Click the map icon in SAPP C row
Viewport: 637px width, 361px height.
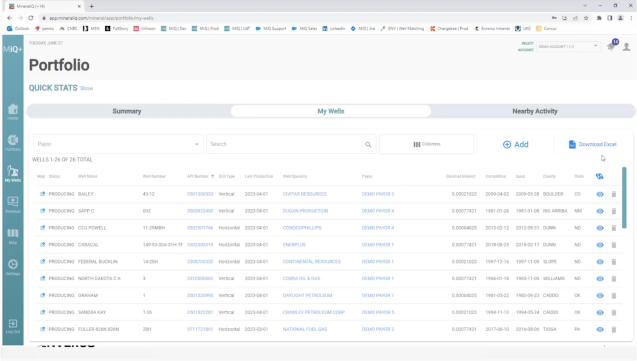[42, 211]
